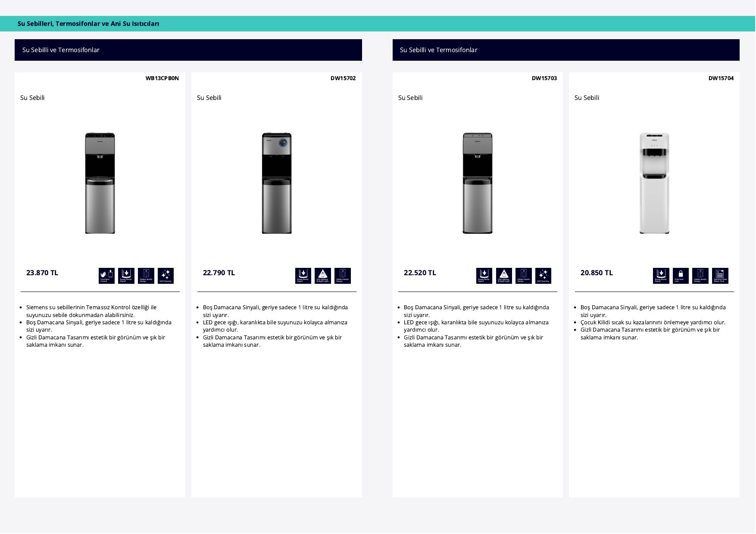Click the model code DW15703

[x=544, y=78]
